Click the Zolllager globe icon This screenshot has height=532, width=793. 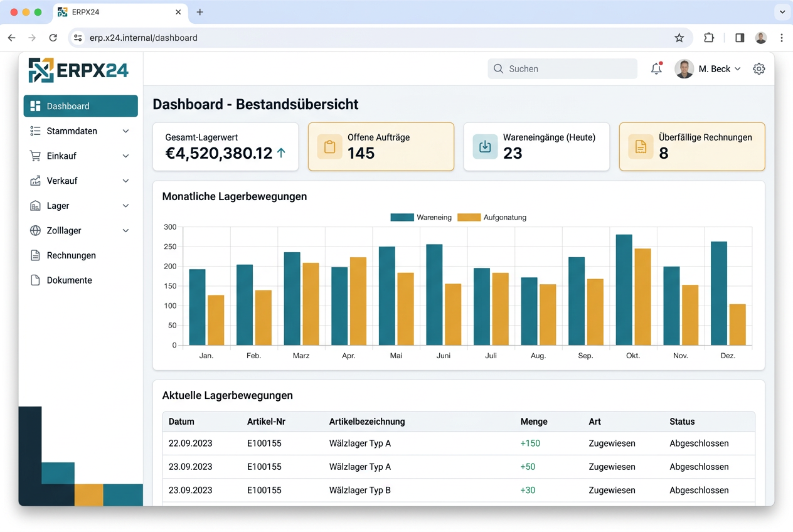tap(35, 230)
